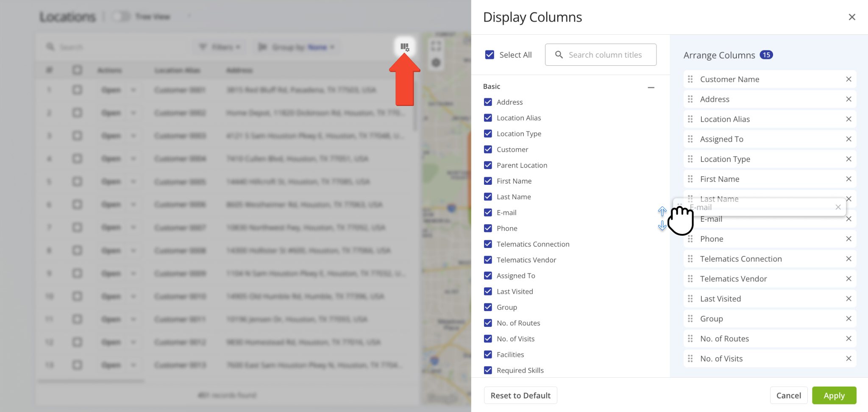Uncheck the Last Name checkbox
The width and height of the screenshot is (868, 412).
(488, 197)
